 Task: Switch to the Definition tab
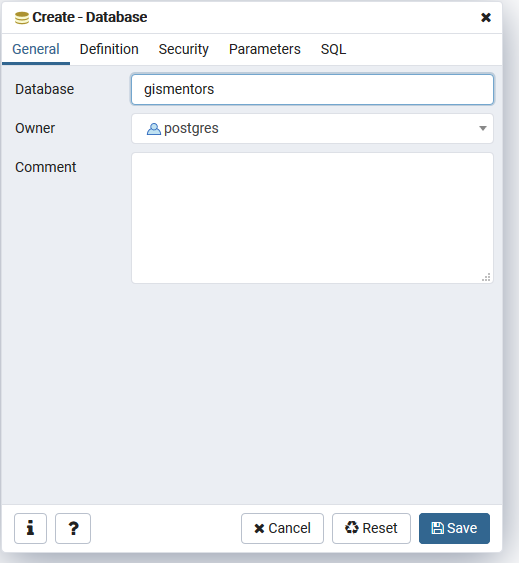pos(109,49)
